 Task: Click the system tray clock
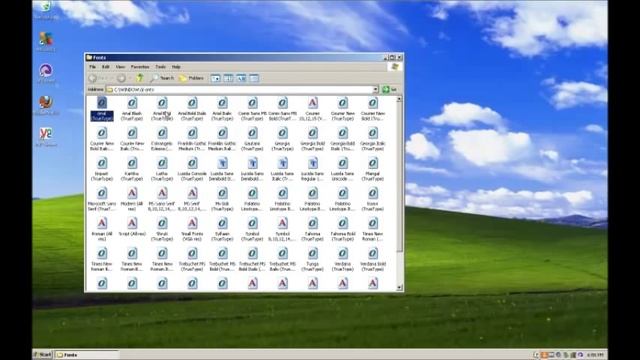[x=595, y=355]
